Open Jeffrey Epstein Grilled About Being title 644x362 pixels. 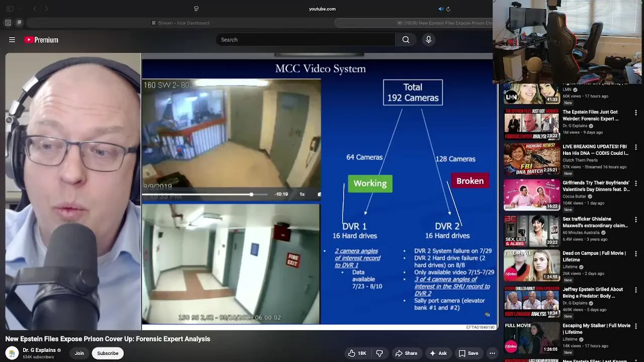click(x=593, y=293)
